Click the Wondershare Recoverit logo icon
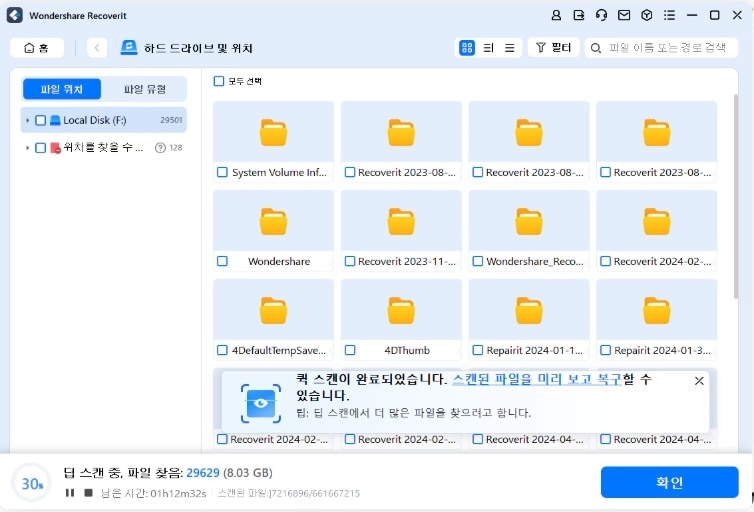The image size is (754, 512). coord(14,15)
